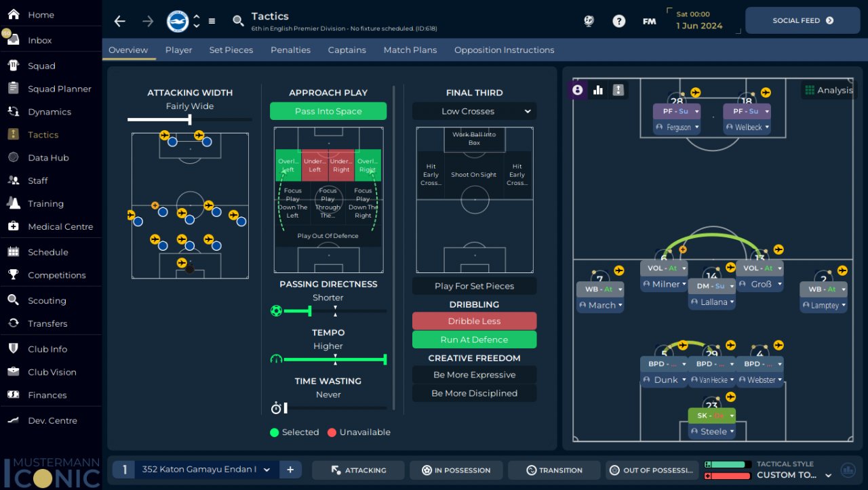Open the Social Feed button
This screenshot has width=868, height=490.
point(803,20)
